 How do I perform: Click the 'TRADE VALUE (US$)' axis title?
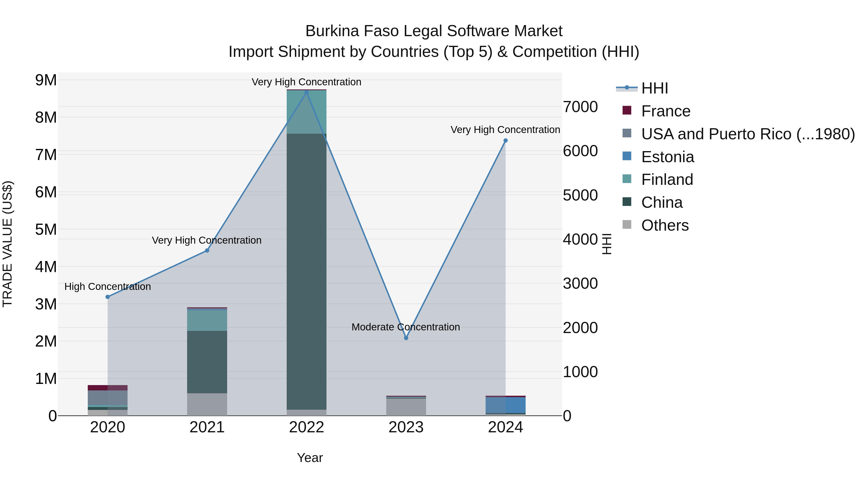8,244
